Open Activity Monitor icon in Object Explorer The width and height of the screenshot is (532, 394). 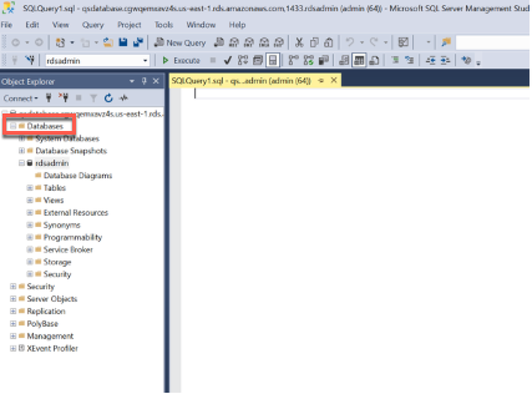pos(123,98)
